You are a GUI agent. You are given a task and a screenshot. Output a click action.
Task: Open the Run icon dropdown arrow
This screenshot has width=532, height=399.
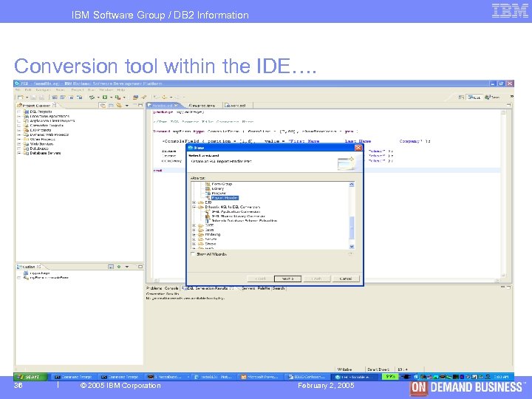pyautogui.click(x=111, y=98)
